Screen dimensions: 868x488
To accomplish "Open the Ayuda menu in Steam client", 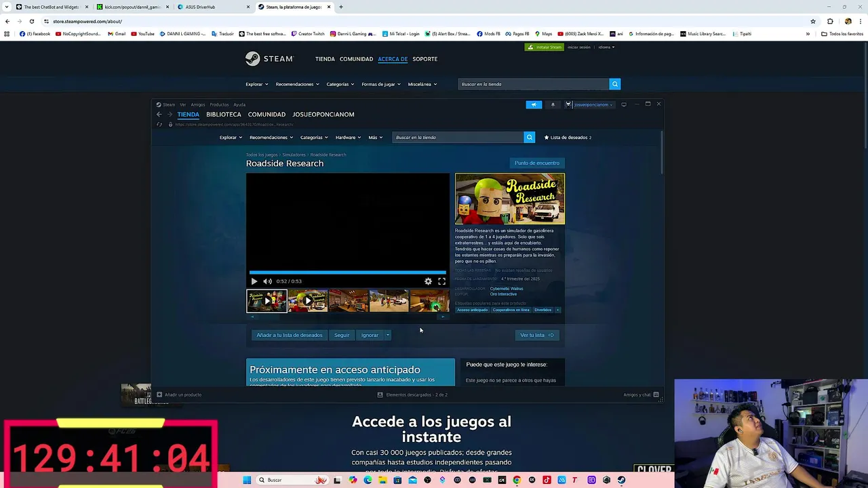I will tap(239, 104).
